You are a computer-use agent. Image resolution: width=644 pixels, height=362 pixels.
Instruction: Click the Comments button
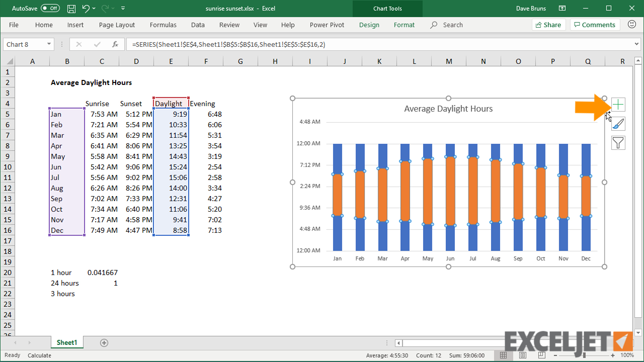(x=594, y=25)
